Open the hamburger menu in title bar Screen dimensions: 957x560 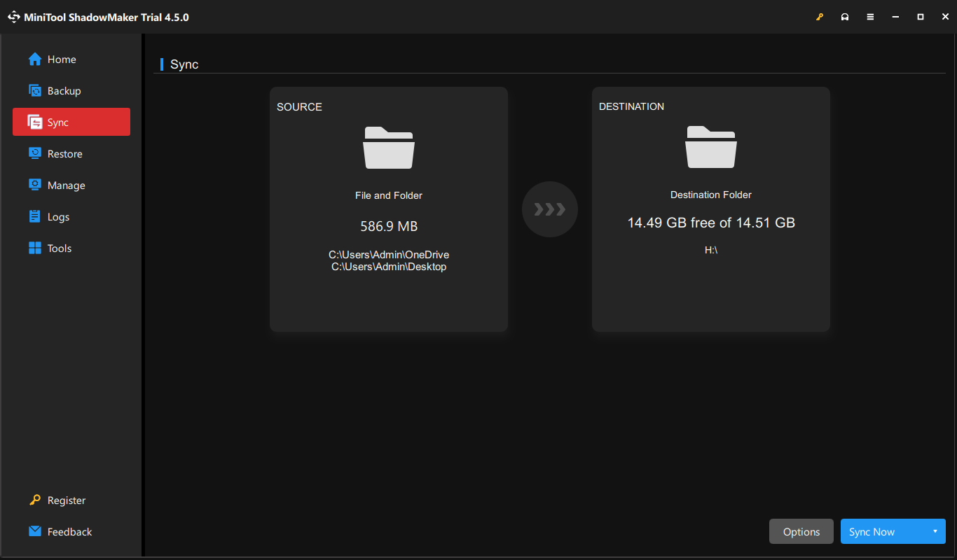pos(870,17)
